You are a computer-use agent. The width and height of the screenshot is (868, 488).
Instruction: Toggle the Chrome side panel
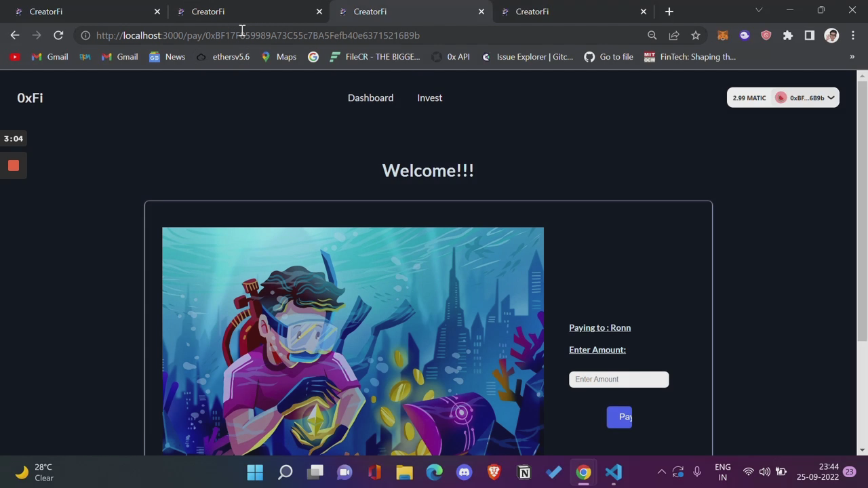pos(810,35)
